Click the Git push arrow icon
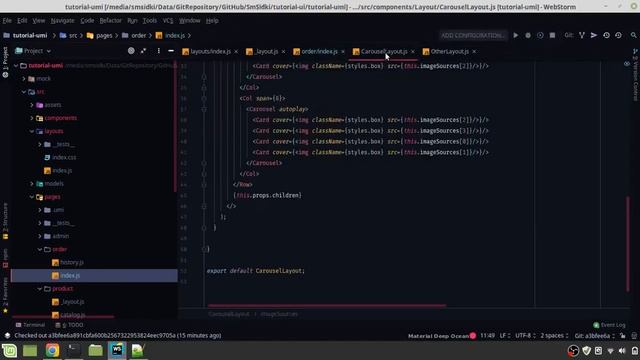This screenshot has height=360, width=640. pyautogui.click(x=594, y=36)
